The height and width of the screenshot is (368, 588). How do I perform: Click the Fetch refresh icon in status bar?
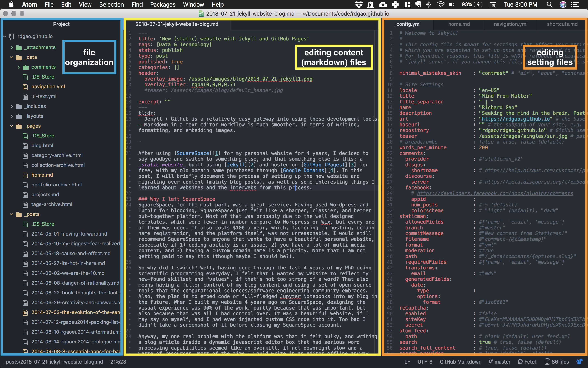(x=520, y=362)
